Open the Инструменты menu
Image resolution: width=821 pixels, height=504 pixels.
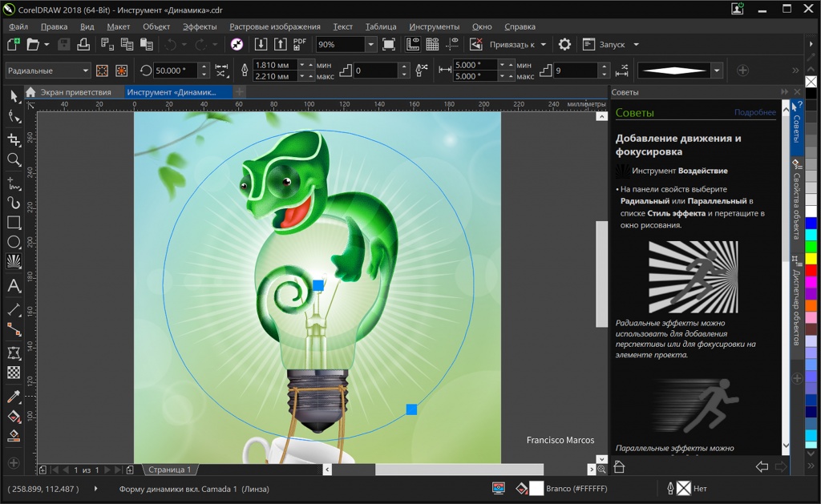pyautogui.click(x=435, y=26)
